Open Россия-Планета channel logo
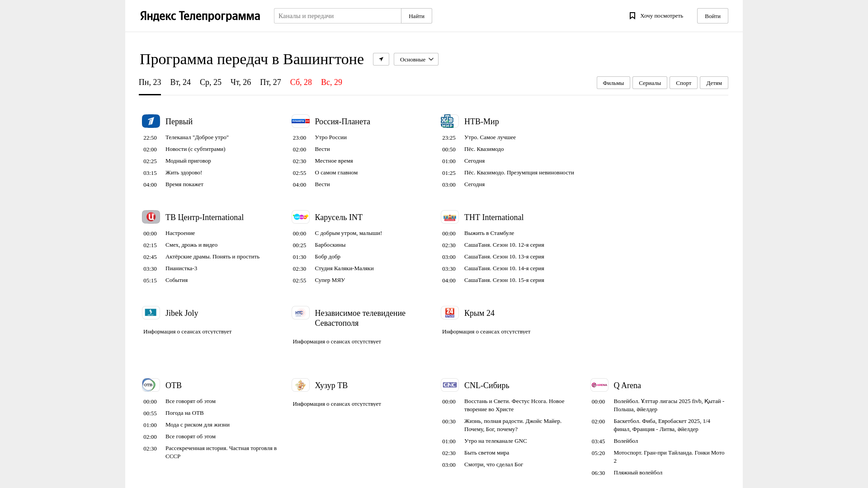 click(x=301, y=121)
